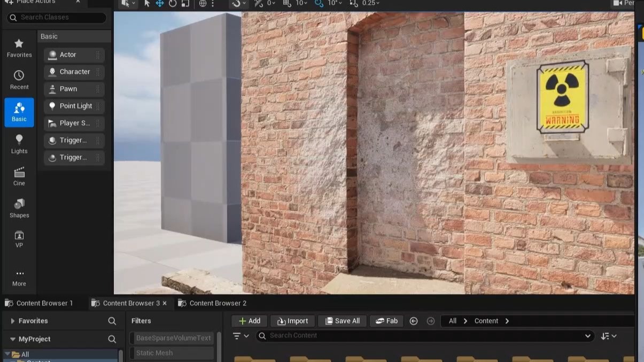
Task: Open the Cine category in Place Actors
Action: click(x=19, y=176)
